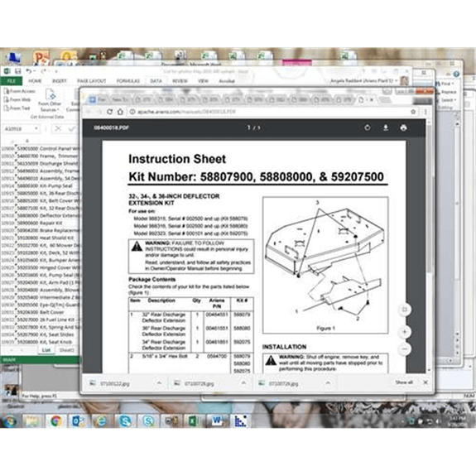Image resolution: width=476 pixels, height=476 pixels.
Task: Expand options for first downloaded jpg file
Action: tap(159, 383)
